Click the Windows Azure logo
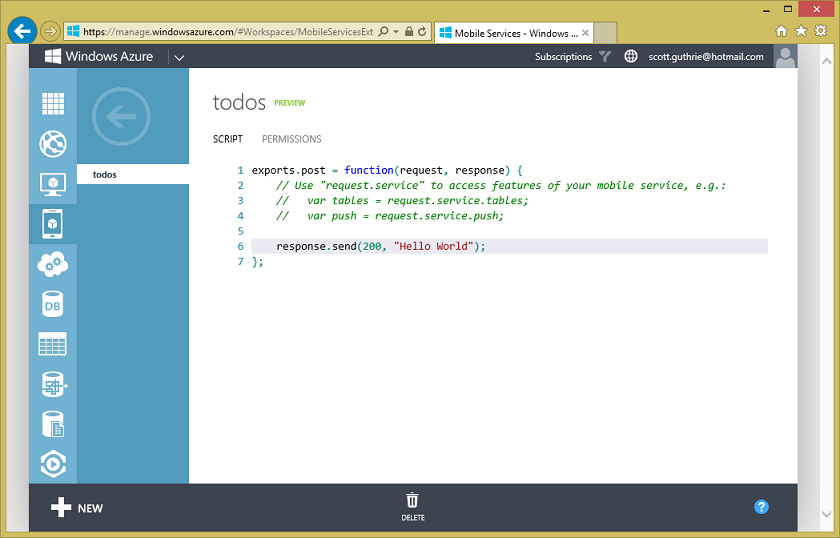This screenshot has width=840, height=538. pos(99,56)
